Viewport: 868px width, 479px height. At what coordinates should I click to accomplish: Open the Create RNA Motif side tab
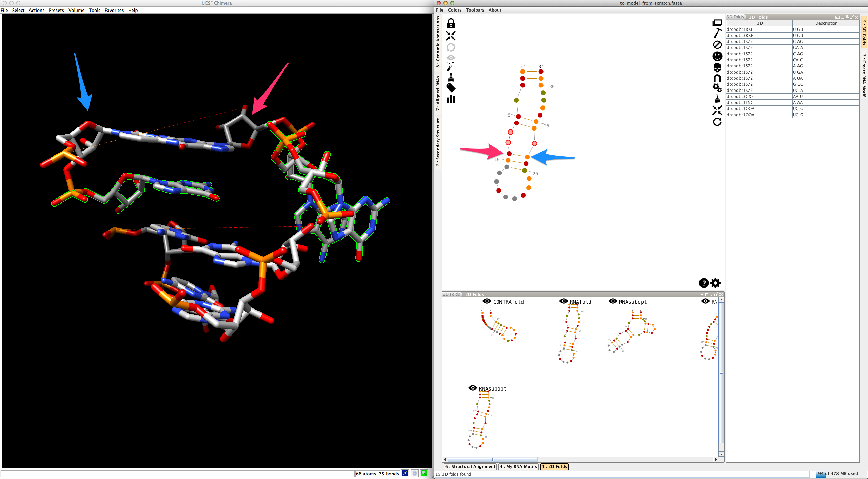click(864, 74)
